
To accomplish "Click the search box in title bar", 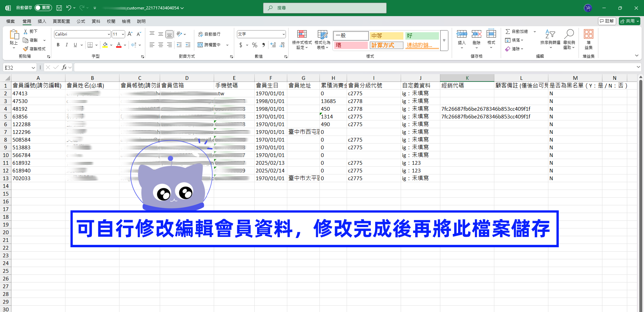I will coord(325,8).
